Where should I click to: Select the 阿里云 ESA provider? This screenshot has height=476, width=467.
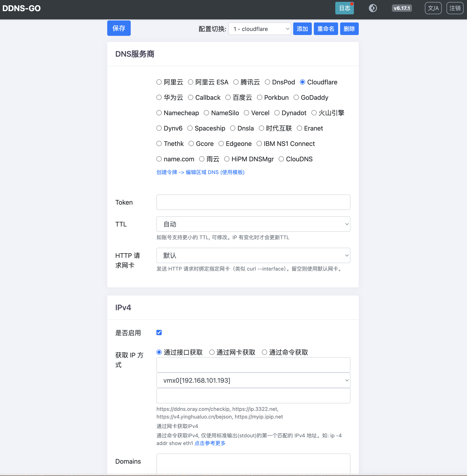[x=191, y=82]
